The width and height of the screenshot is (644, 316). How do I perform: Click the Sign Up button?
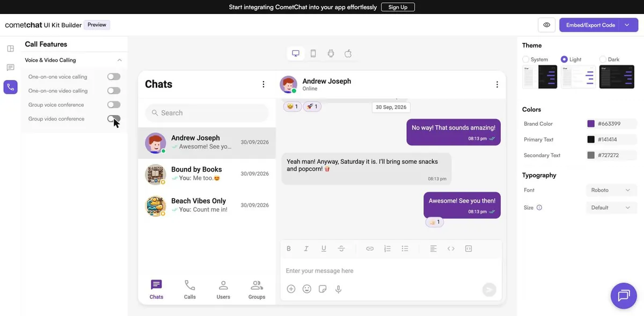click(x=398, y=7)
